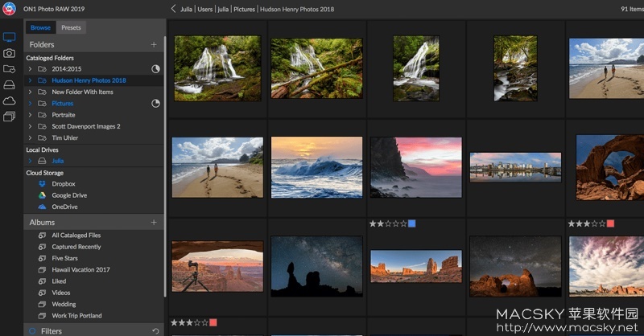
Task: Click cataloging progress icon beside 2014:2015
Action: coord(155,69)
